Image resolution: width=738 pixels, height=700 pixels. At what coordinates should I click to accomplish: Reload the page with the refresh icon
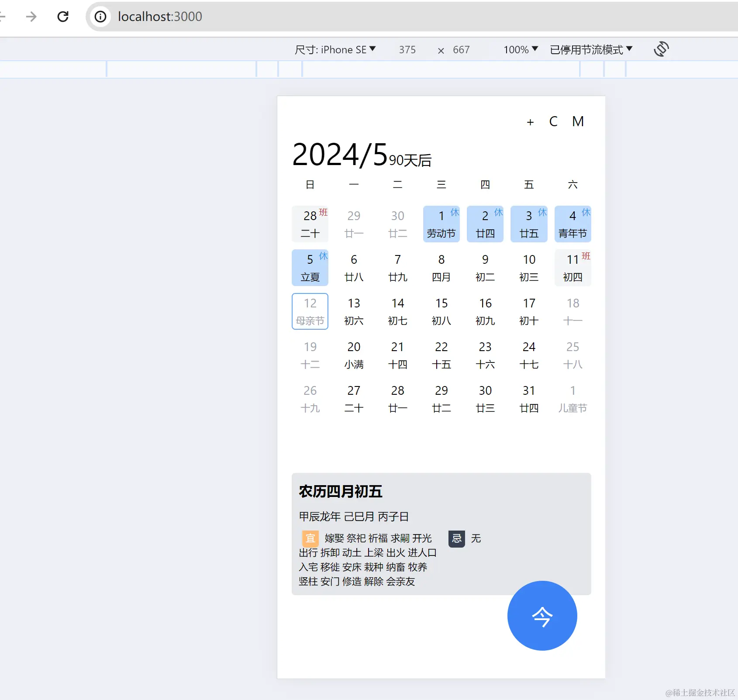click(x=63, y=17)
